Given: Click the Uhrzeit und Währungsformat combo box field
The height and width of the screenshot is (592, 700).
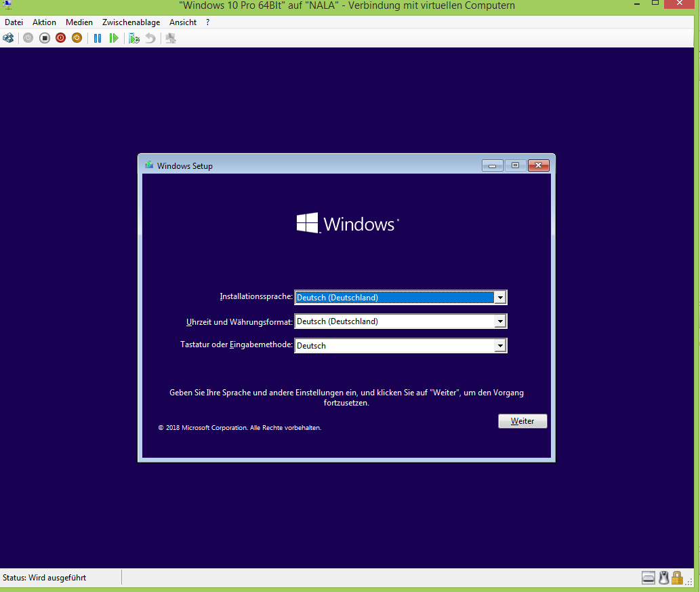Looking at the screenshot, I should pos(400,321).
